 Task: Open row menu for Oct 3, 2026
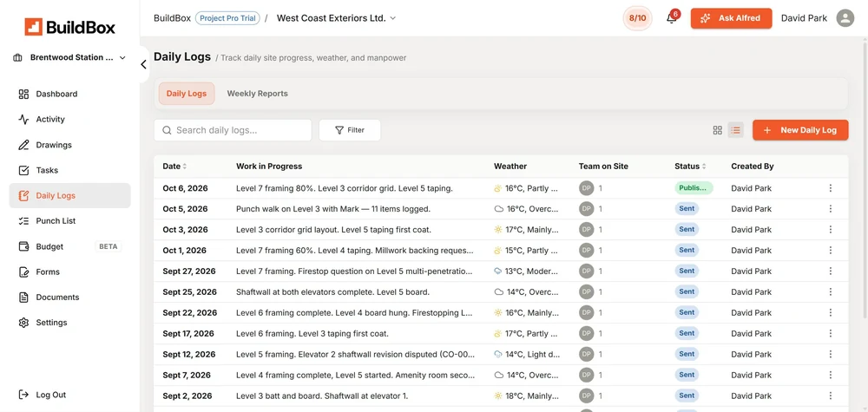pos(830,230)
